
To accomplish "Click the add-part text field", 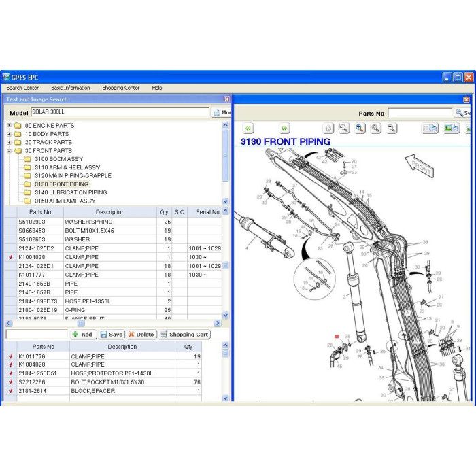I will click(x=37, y=335).
